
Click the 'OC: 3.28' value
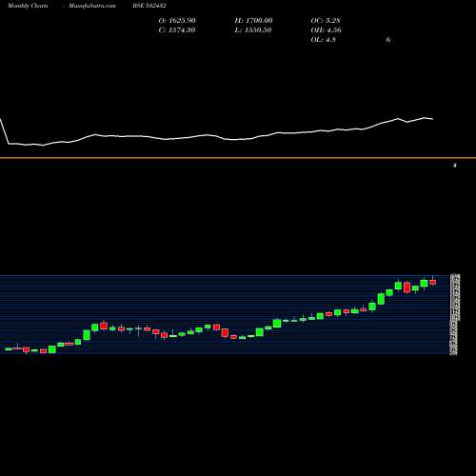pyautogui.click(x=326, y=20)
